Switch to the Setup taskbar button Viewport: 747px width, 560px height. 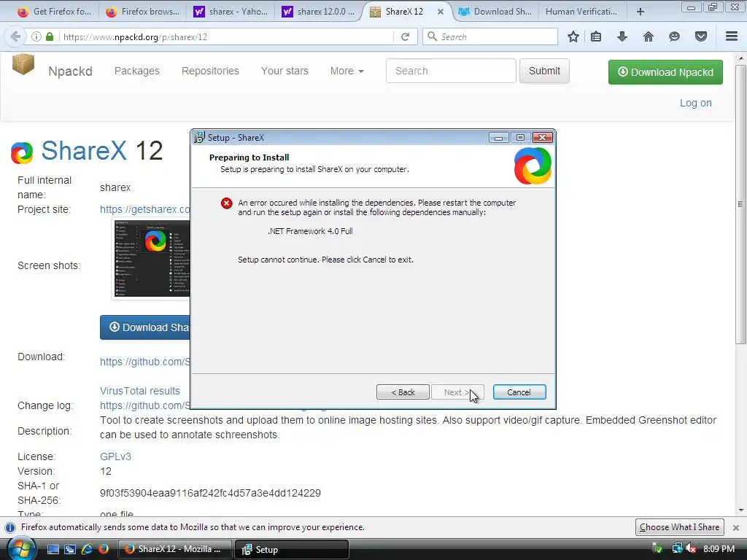[x=292, y=549]
